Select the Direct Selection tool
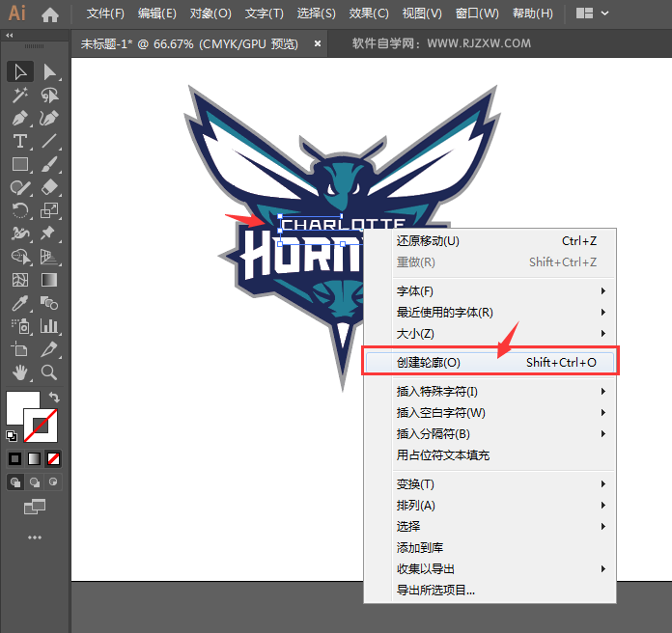 click(x=49, y=71)
